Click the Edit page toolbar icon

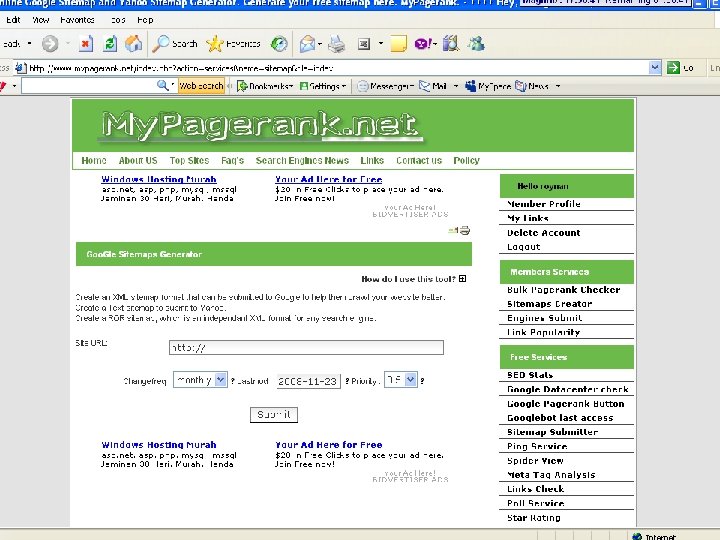pos(364,44)
